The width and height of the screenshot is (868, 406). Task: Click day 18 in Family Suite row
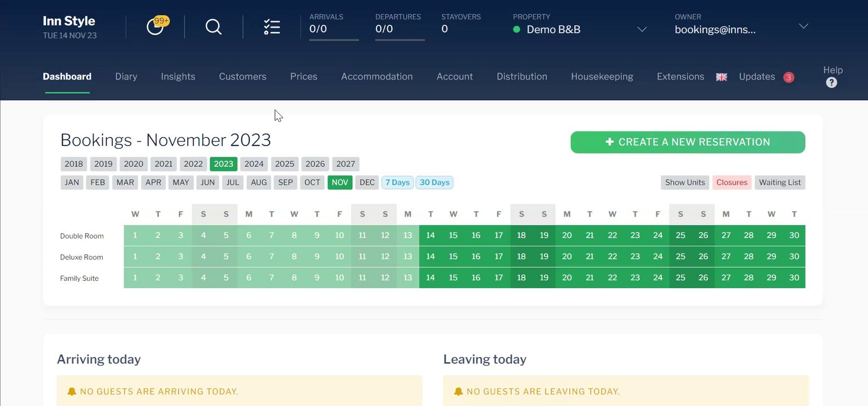[521, 278]
